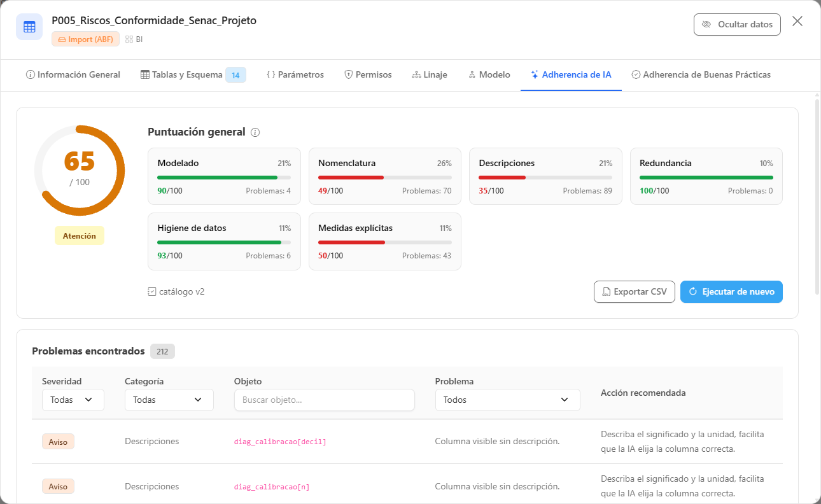Click the Acción recomendada column header
The image size is (821, 504).
643,393
